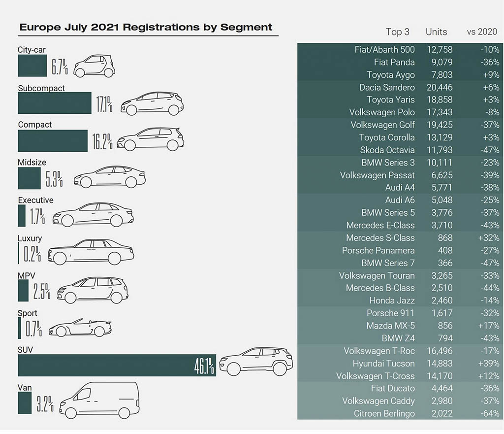Viewport: 504px width, 434px height.
Task: Select the 'Midsize' segment label
Action: (32, 162)
